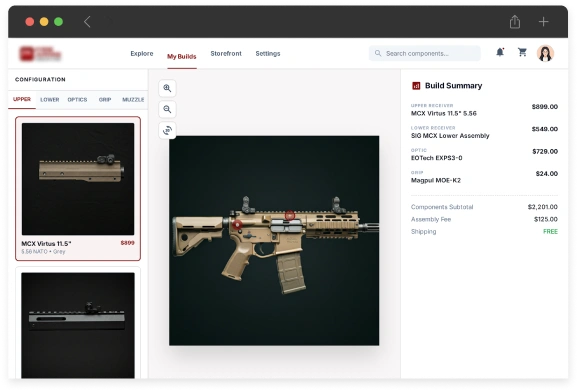Go to the Storefront page
The image size is (579, 392).
pyautogui.click(x=226, y=54)
